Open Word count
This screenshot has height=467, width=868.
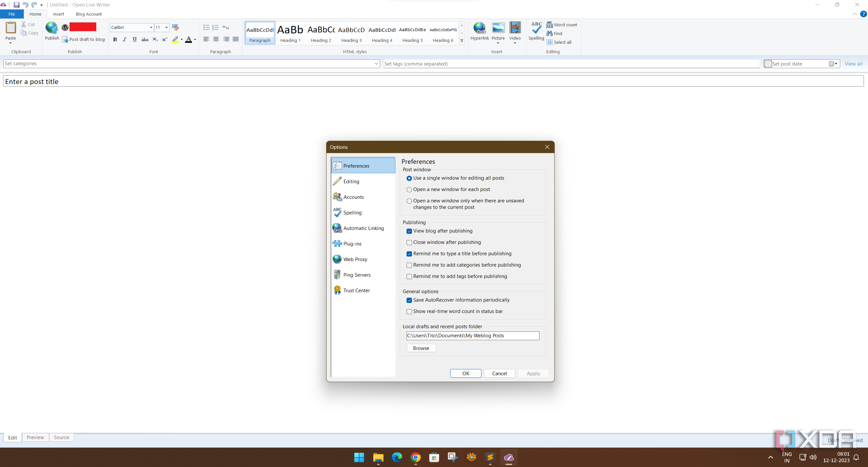561,25
